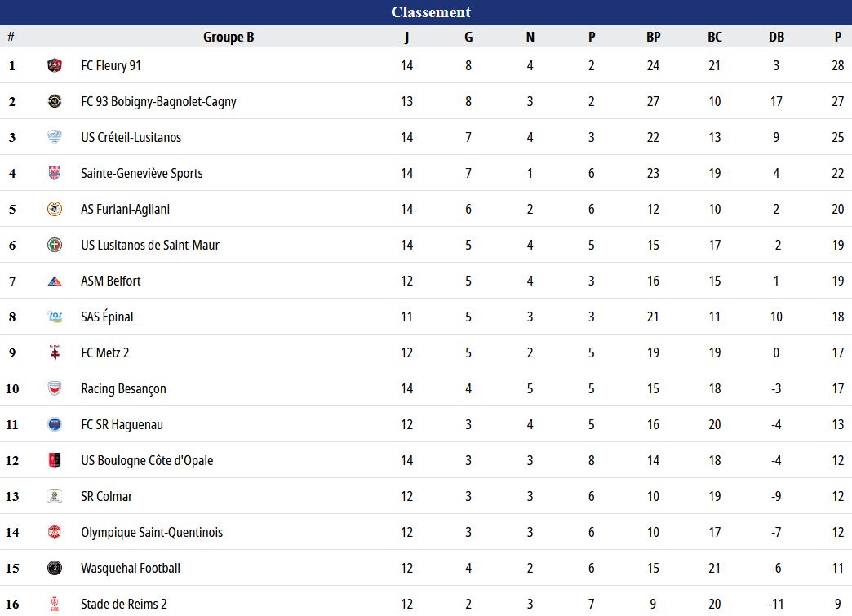Click Stade de Reims 2 logo
852x616 pixels.
[55, 604]
